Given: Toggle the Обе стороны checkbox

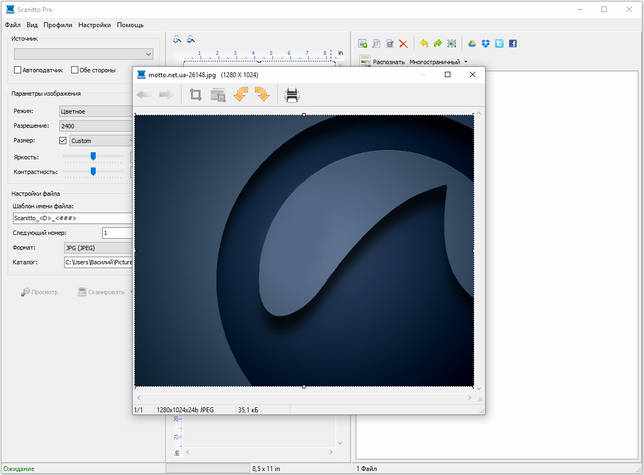Looking at the screenshot, I should click(x=74, y=70).
